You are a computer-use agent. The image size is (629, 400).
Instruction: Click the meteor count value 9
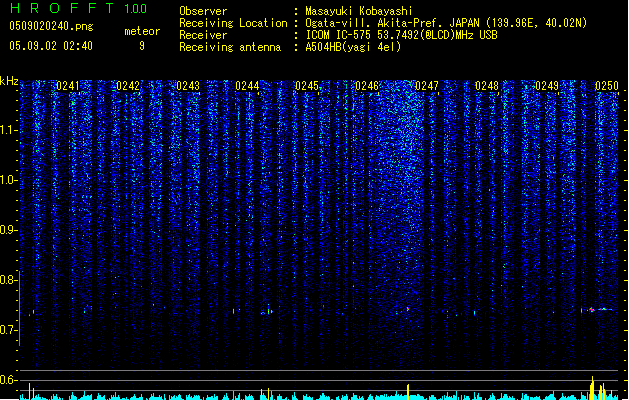[142, 46]
